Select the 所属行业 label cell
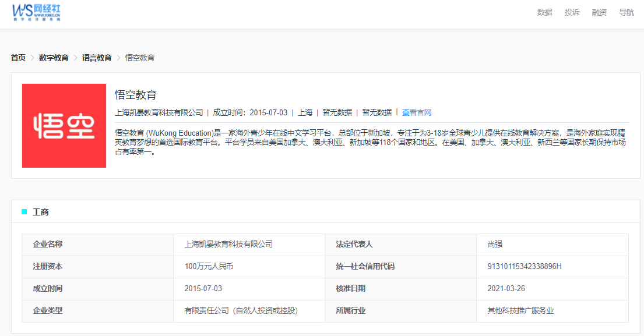Screen dimensions: 644x336 [401, 311]
